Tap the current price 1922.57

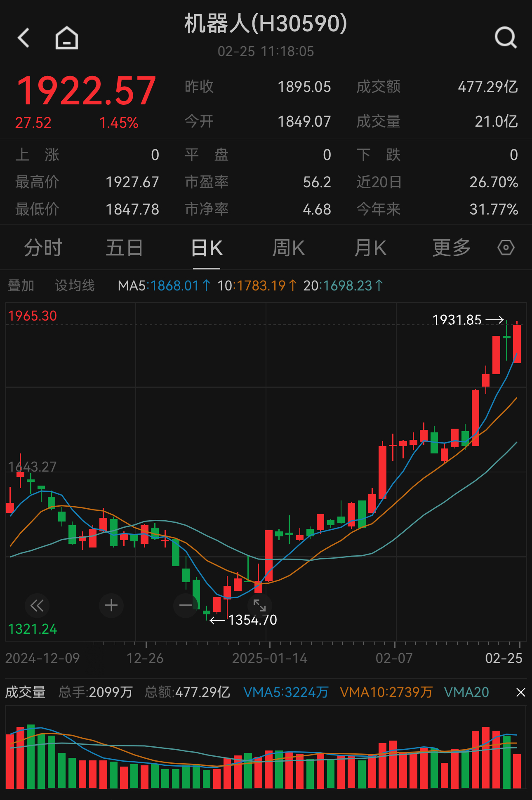tap(86, 91)
